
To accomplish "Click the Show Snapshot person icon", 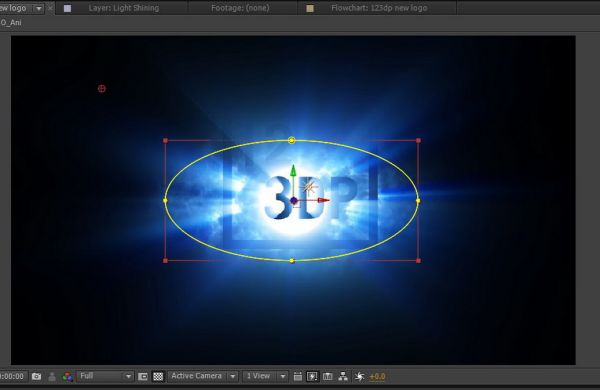I will [52, 377].
